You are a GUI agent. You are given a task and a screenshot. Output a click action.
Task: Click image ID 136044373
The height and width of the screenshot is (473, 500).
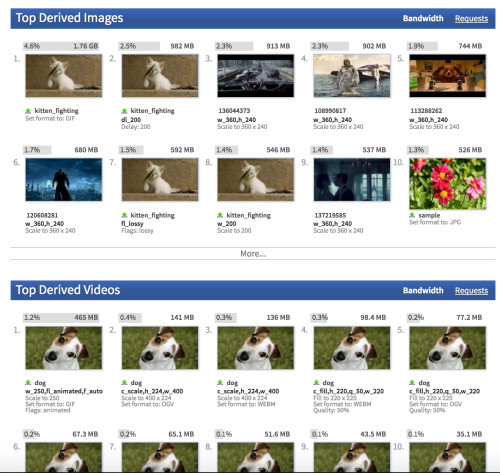click(234, 111)
